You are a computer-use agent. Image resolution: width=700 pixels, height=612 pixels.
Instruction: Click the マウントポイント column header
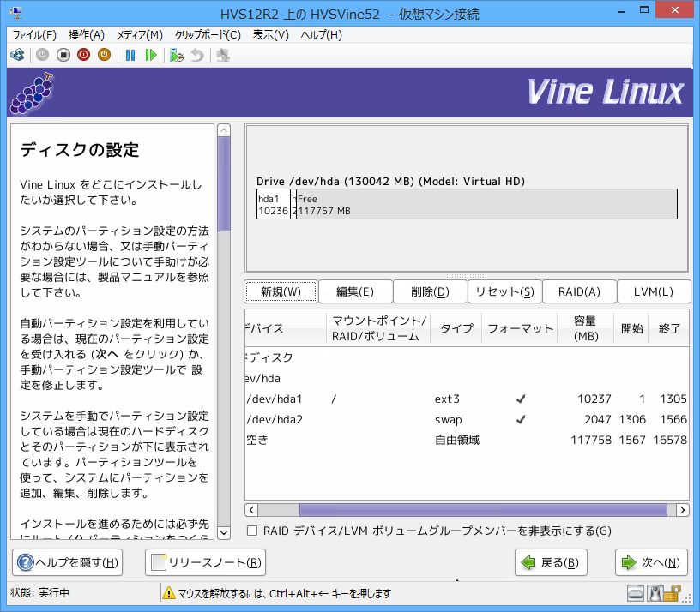click(378, 327)
